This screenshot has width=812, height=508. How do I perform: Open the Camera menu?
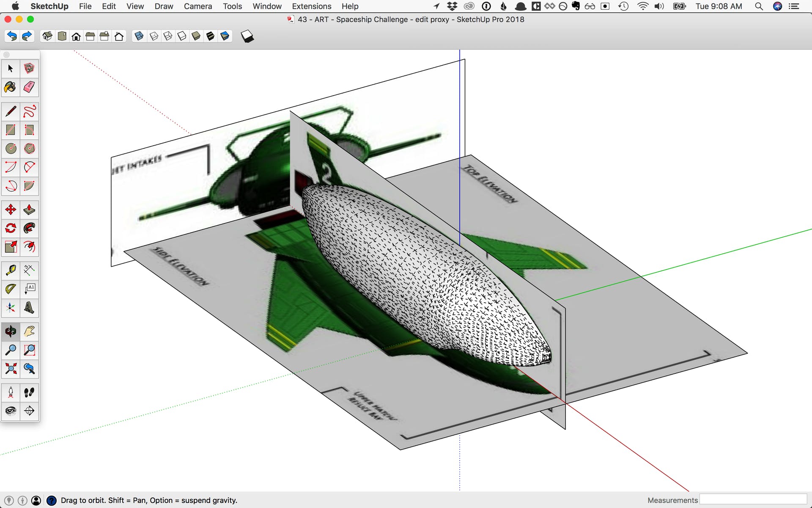click(x=198, y=6)
